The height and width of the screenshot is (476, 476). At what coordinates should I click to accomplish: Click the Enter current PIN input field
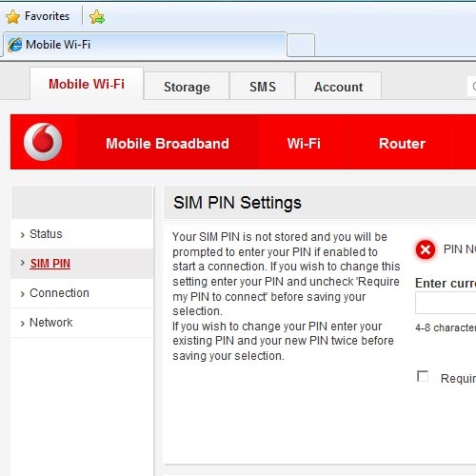click(x=446, y=303)
